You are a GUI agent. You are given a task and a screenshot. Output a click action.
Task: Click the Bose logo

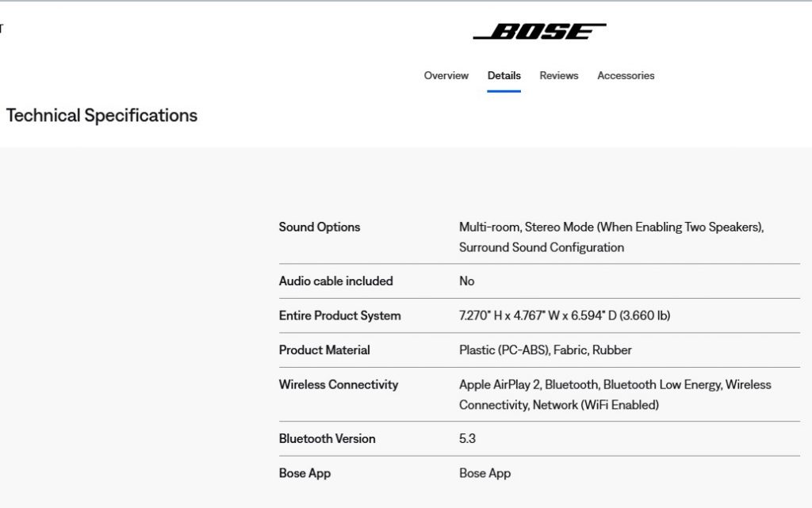coord(539,31)
